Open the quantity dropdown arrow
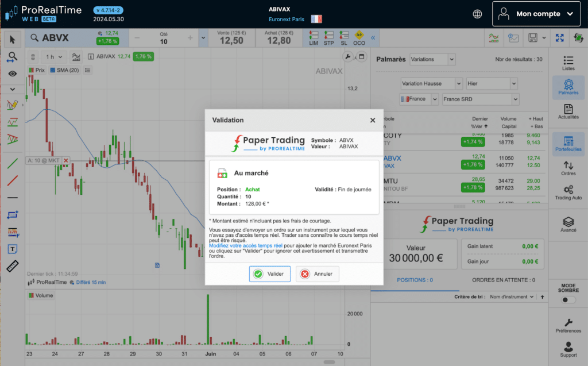 click(x=203, y=38)
